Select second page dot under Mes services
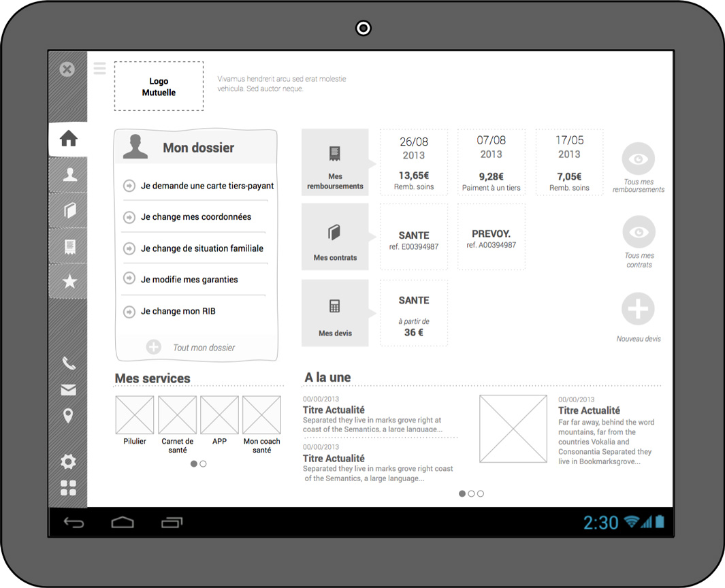Viewport: 725px width, 588px height. point(203,463)
